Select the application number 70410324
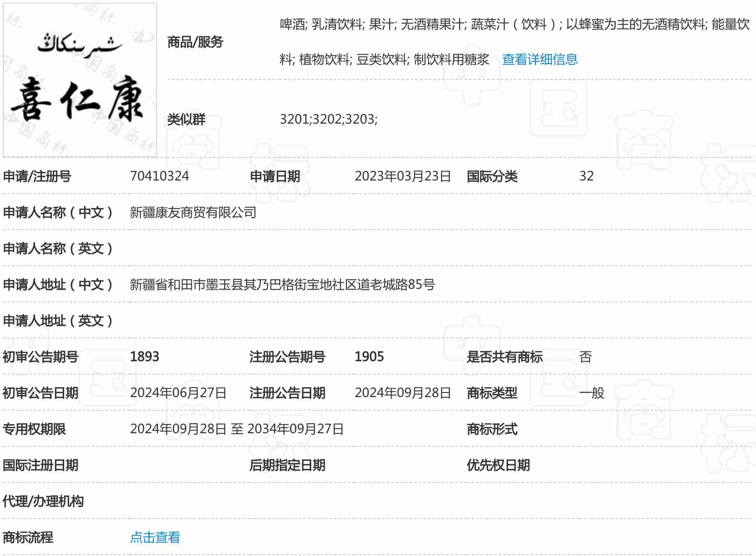 point(159,176)
